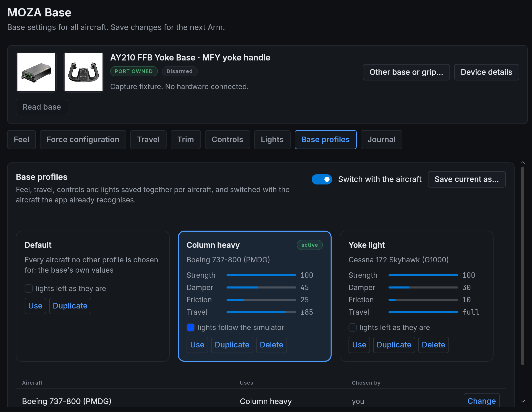The image size is (532, 412).
Task: Check the Default profile lights checkbox
Action: click(29, 289)
